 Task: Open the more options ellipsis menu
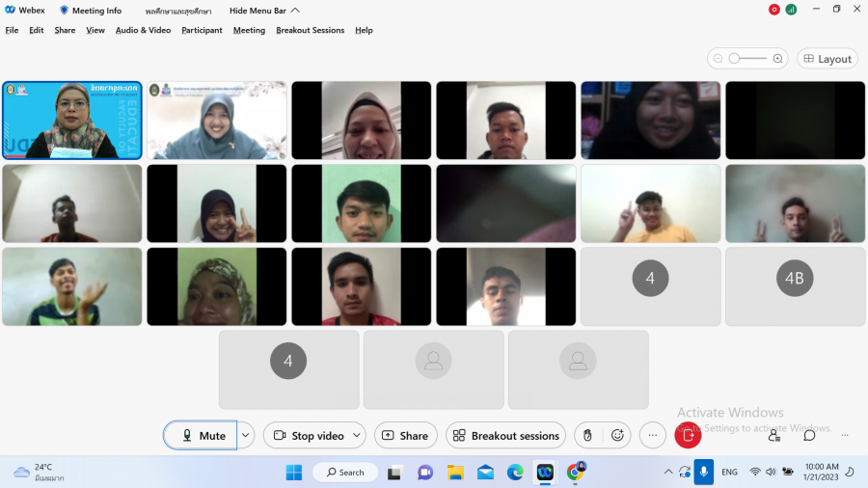coord(653,436)
